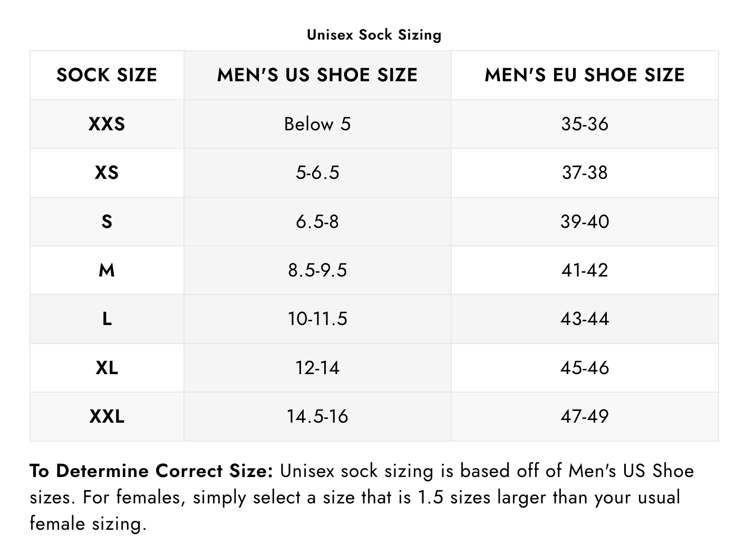The width and height of the screenshot is (756, 553).
Task: Click the MEN'S EU SHOE SIZE header
Action: tap(584, 75)
